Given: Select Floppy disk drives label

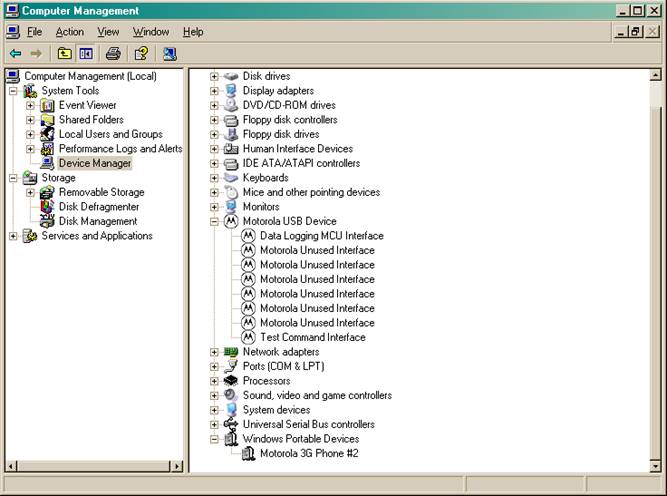Looking at the screenshot, I should coord(281,134).
